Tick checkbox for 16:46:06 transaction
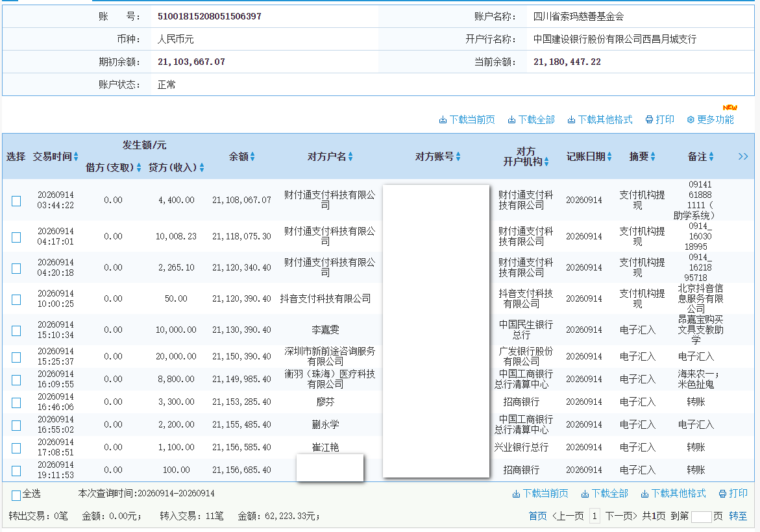This screenshot has width=760, height=532. (x=16, y=403)
